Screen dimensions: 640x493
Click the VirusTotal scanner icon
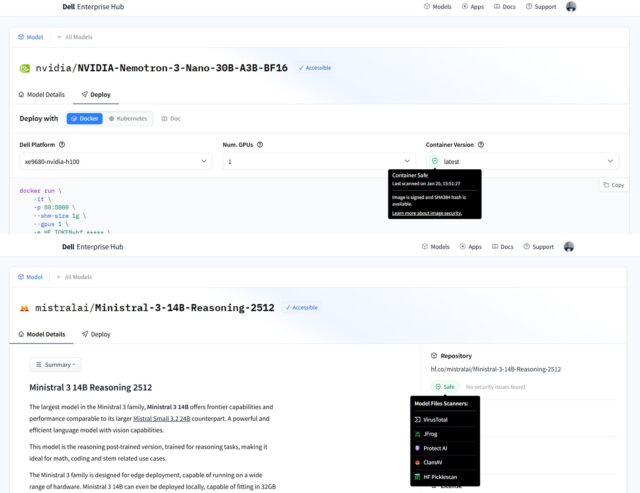[418, 419]
